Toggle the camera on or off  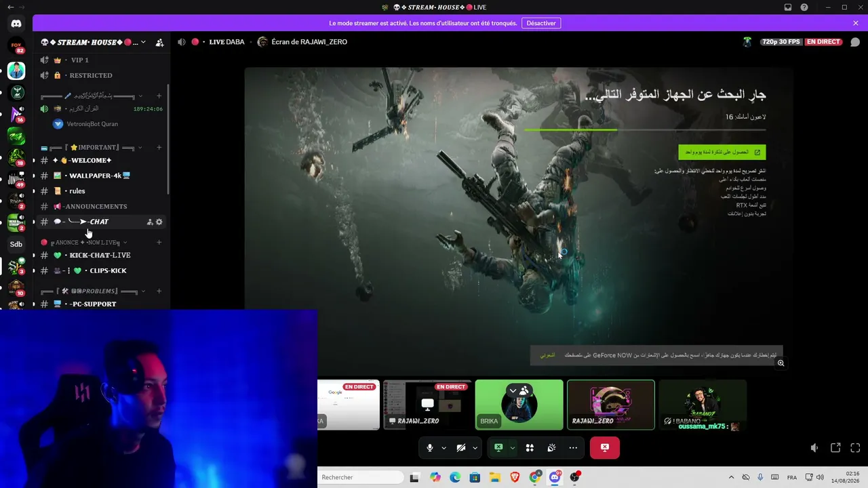[461, 448]
